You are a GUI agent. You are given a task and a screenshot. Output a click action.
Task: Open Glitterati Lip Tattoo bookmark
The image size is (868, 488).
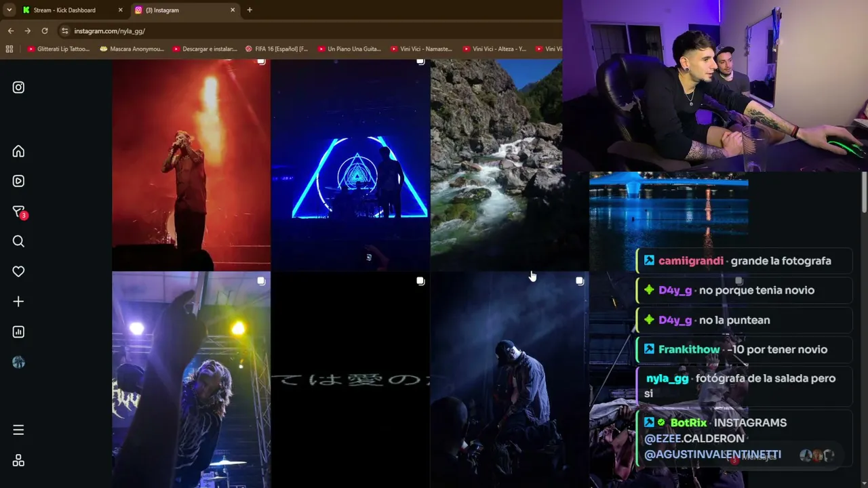pyautogui.click(x=58, y=49)
